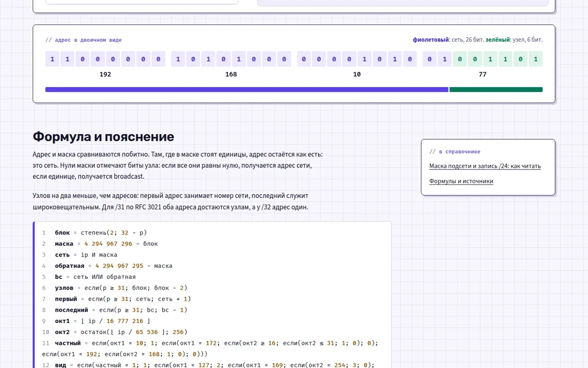Select octet value 192 under the bits
588x368 pixels.
105,74
